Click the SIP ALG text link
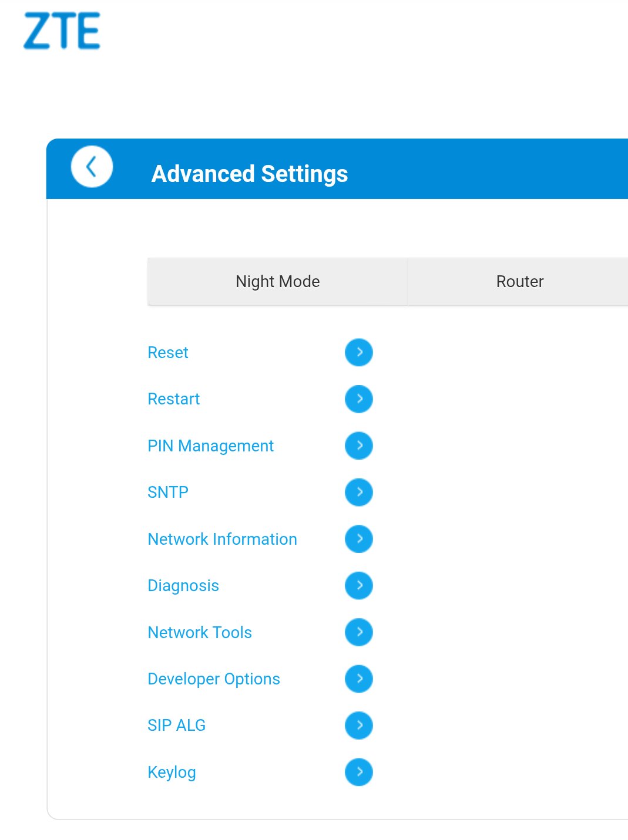The height and width of the screenshot is (840, 628). tap(176, 725)
